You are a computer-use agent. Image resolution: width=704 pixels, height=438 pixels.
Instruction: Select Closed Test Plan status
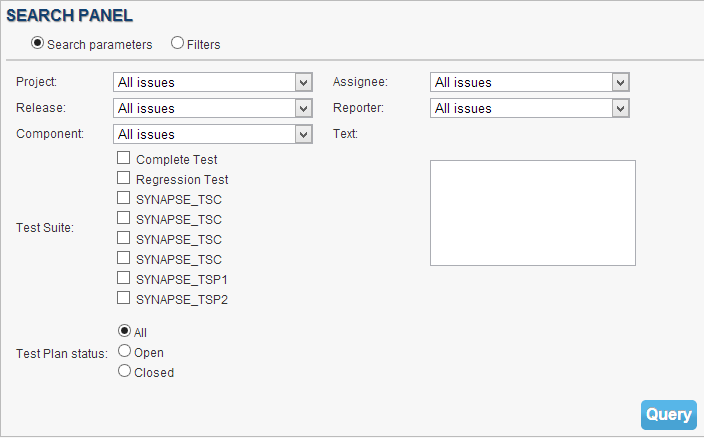point(125,371)
